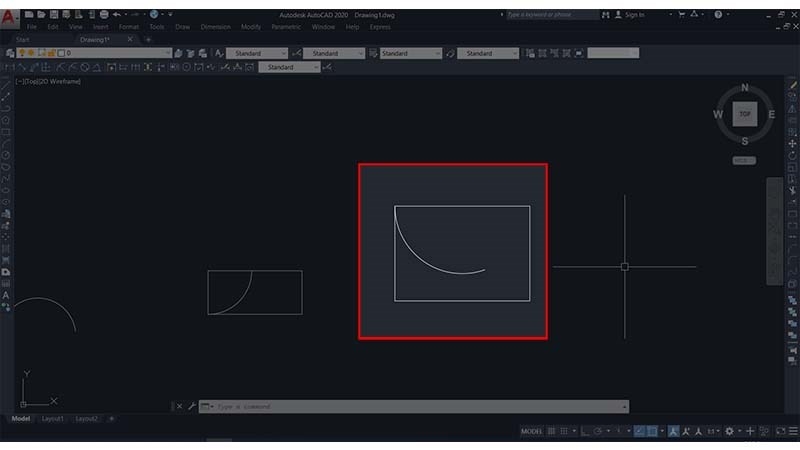Image resolution: width=800 pixels, height=450 pixels.
Task: Toggle Object Snap Tracking in status bar
Action: click(x=639, y=432)
